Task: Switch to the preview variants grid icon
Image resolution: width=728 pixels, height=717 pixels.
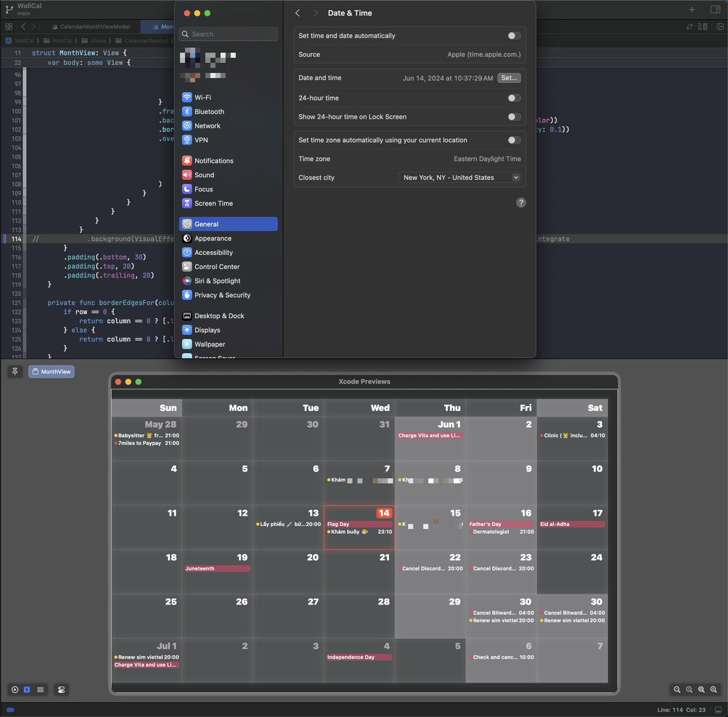Action: click(40, 690)
